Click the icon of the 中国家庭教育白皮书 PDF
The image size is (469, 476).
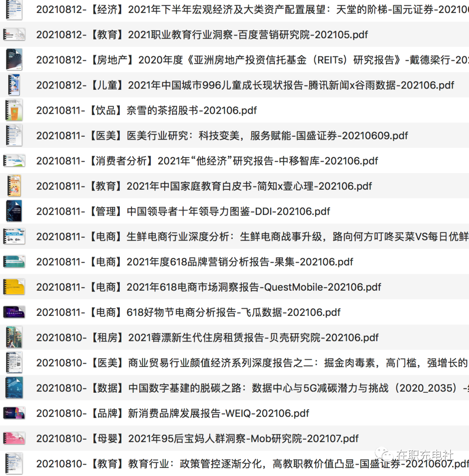(x=14, y=186)
